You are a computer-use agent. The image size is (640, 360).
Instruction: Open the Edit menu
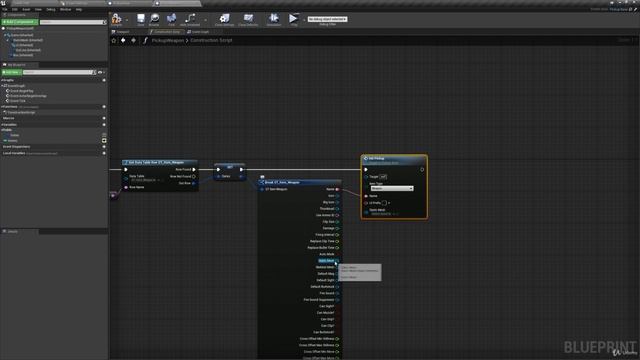tap(15, 9)
